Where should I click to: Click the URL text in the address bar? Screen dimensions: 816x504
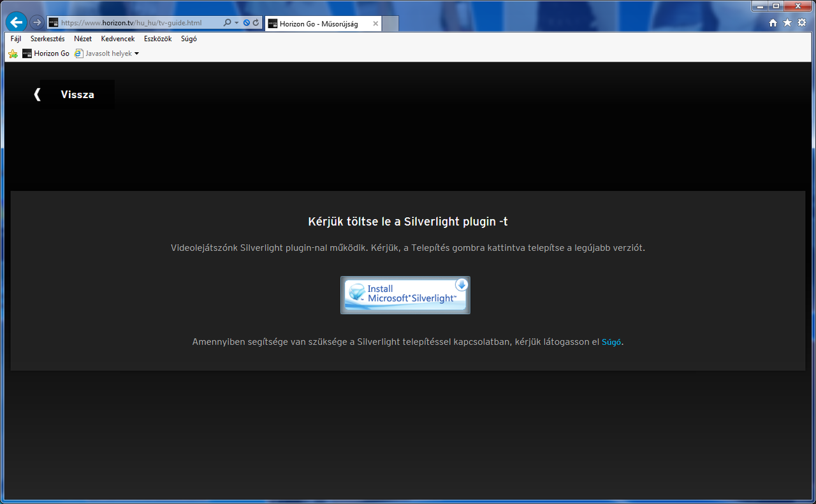pos(131,23)
